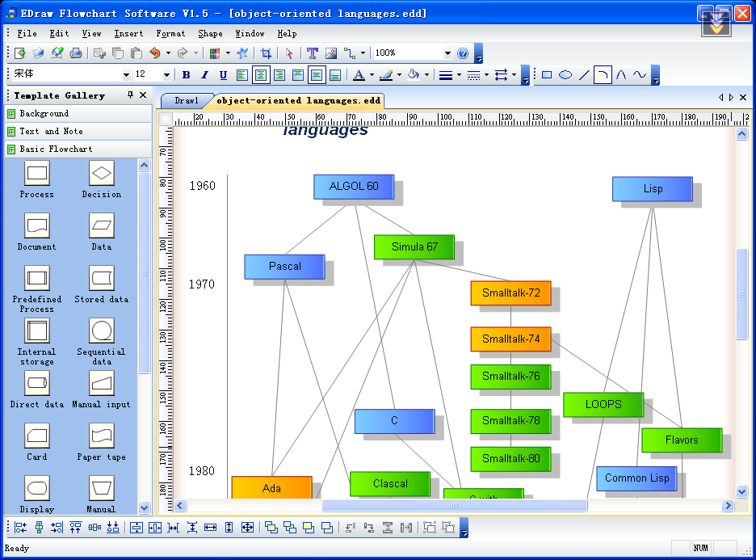Viewport: 756px width, 560px height.
Task: Open the Insert menu
Action: pos(128,33)
